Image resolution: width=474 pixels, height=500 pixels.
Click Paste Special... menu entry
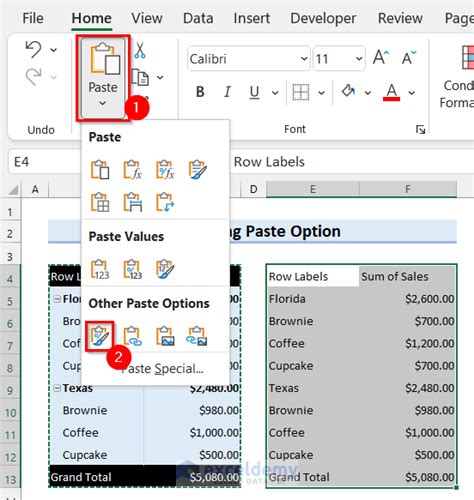pos(162,369)
